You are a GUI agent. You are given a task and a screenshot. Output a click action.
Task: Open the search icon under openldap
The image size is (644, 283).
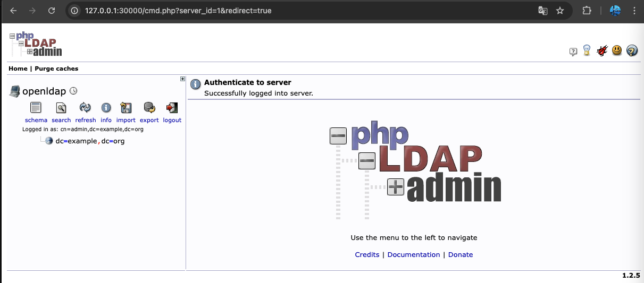coord(61,108)
